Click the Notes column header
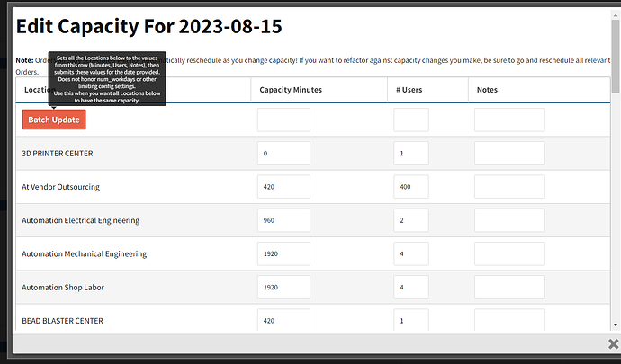The width and height of the screenshot is (621, 364). tap(487, 90)
